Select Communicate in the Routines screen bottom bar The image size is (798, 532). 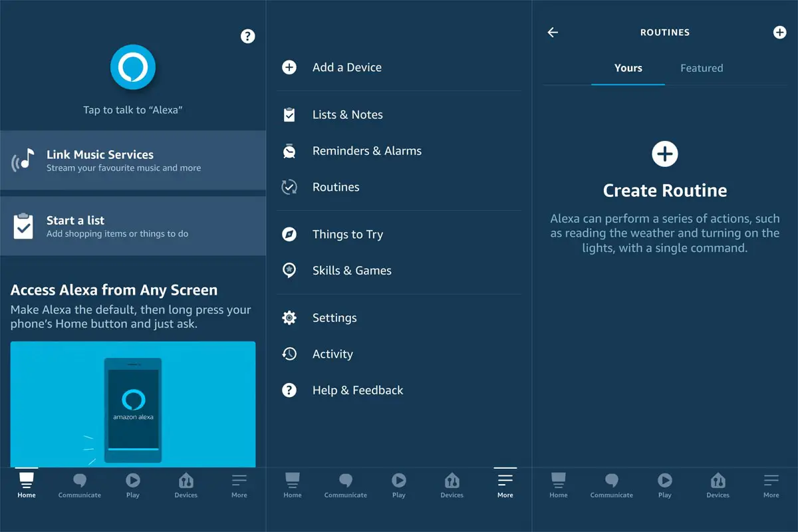point(612,485)
